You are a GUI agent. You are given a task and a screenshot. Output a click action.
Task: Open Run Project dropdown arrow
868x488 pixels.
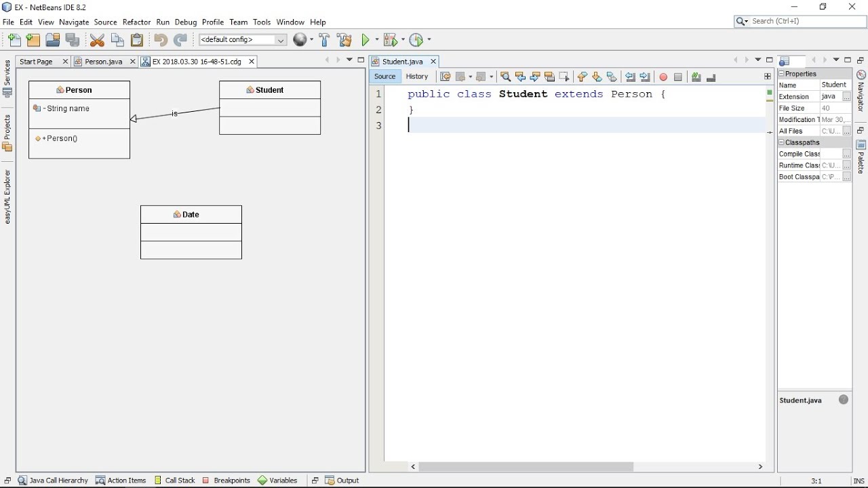[376, 40]
